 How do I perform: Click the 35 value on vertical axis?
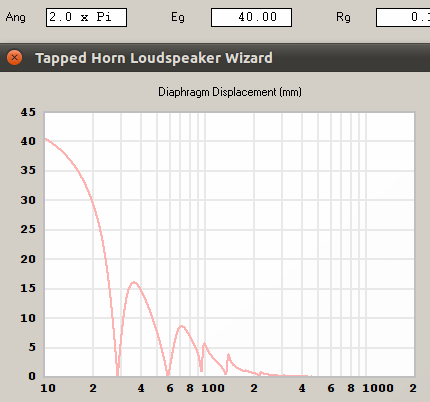[x=28, y=170]
